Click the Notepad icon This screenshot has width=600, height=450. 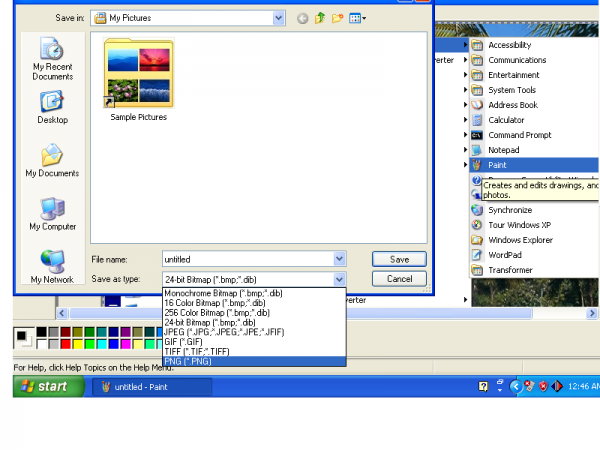(477, 150)
